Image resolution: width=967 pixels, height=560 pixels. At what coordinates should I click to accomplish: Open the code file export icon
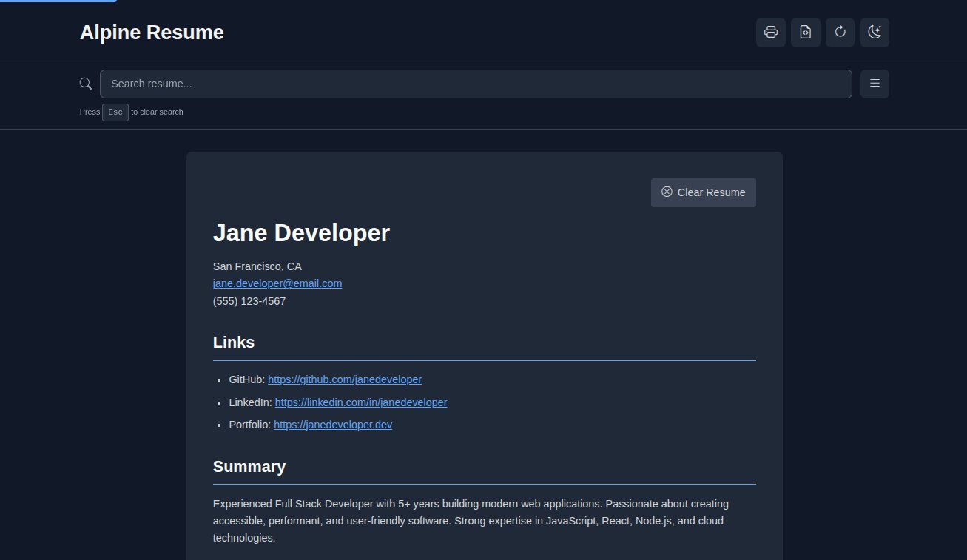pyautogui.click(x=805, y=33)
